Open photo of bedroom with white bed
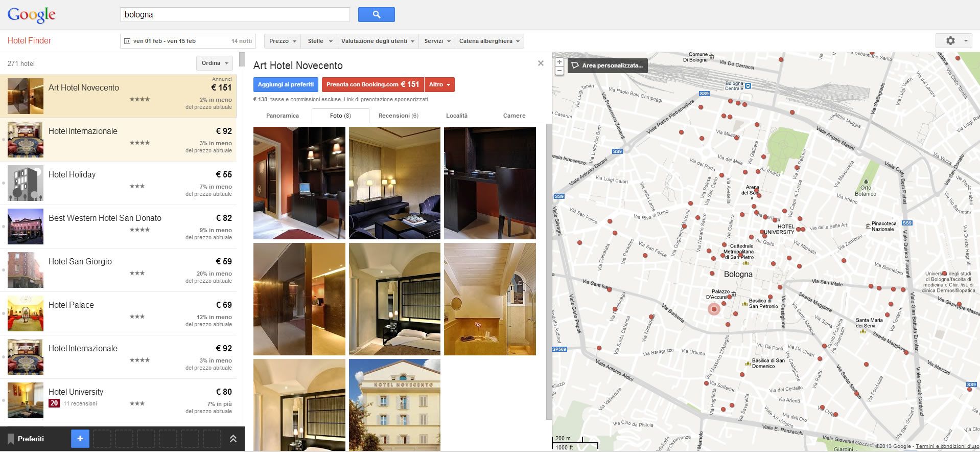The height and width of the screenshot is (452, 980). point(394,299)
